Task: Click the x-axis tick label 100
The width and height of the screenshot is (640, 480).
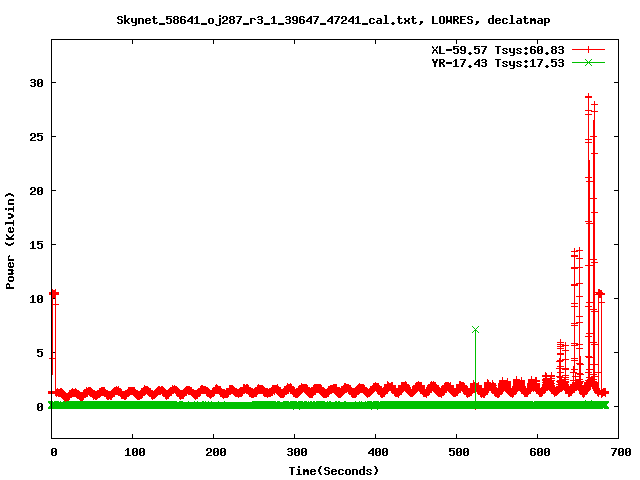Action: point(134,452)
